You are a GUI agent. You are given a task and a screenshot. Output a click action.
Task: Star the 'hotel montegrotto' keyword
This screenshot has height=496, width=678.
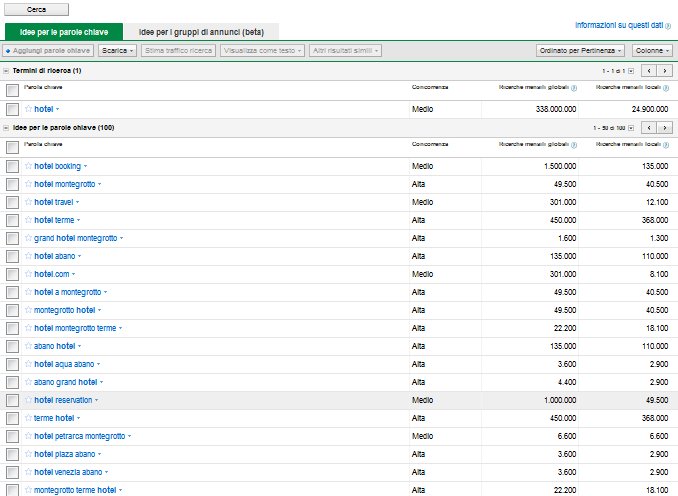pyautogui.click(x=29, y=184)
